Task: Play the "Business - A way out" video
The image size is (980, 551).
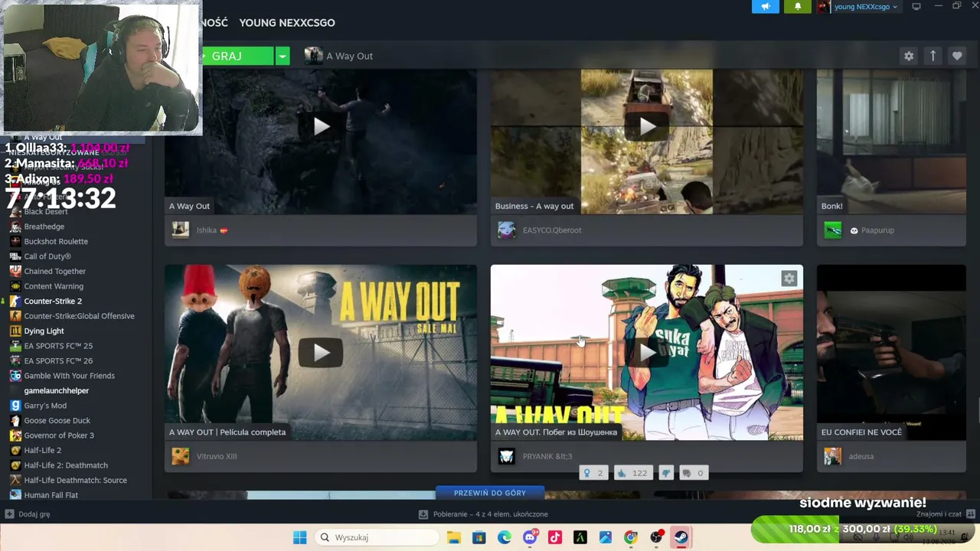Action: pyautogui.click(x=647, y=126)
